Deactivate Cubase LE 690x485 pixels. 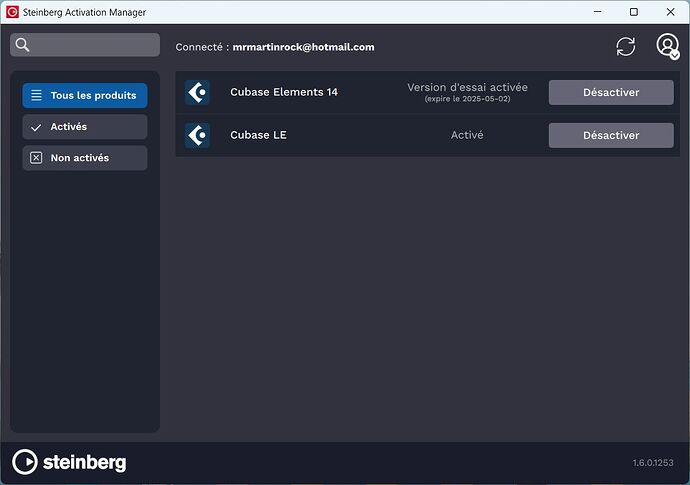(x=611, y=135)
